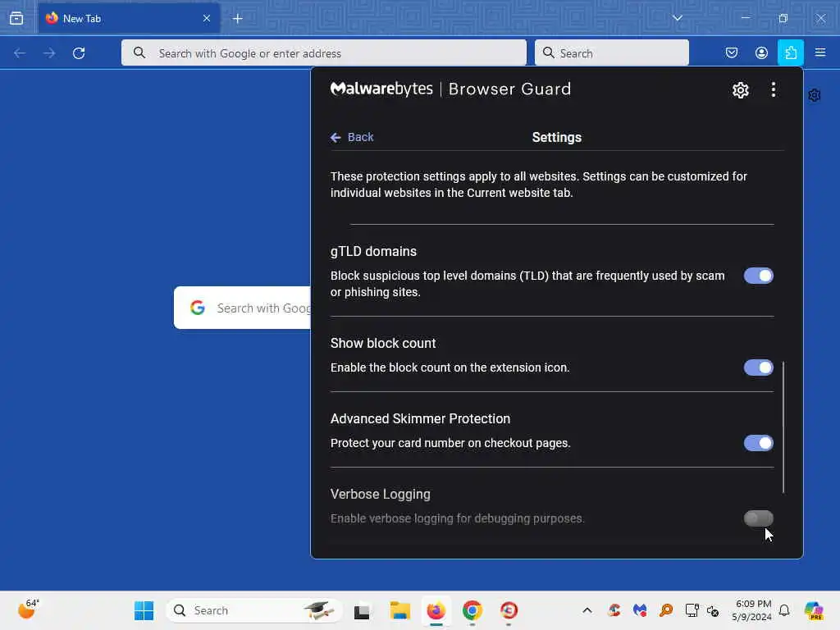840x630 pixels.
Task: Click the settings panel scrollbar
Action: [x=783, y=427]
